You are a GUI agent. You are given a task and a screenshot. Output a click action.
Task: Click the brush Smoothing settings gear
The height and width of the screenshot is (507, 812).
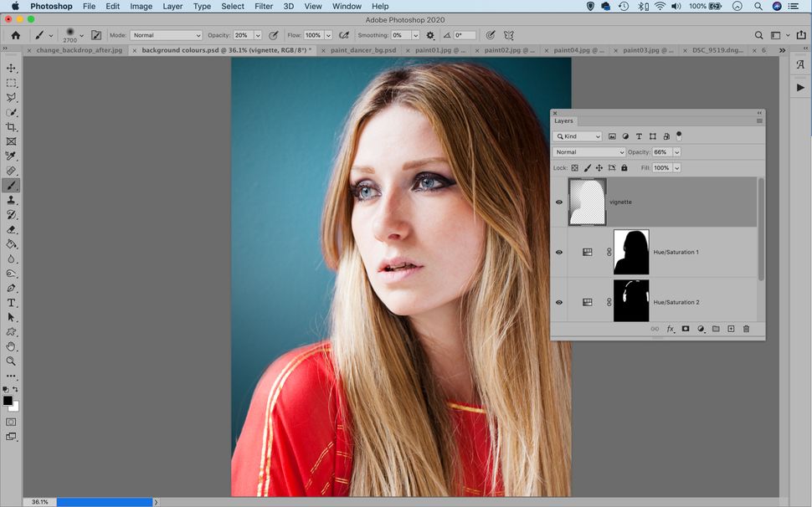coord(429,35)
